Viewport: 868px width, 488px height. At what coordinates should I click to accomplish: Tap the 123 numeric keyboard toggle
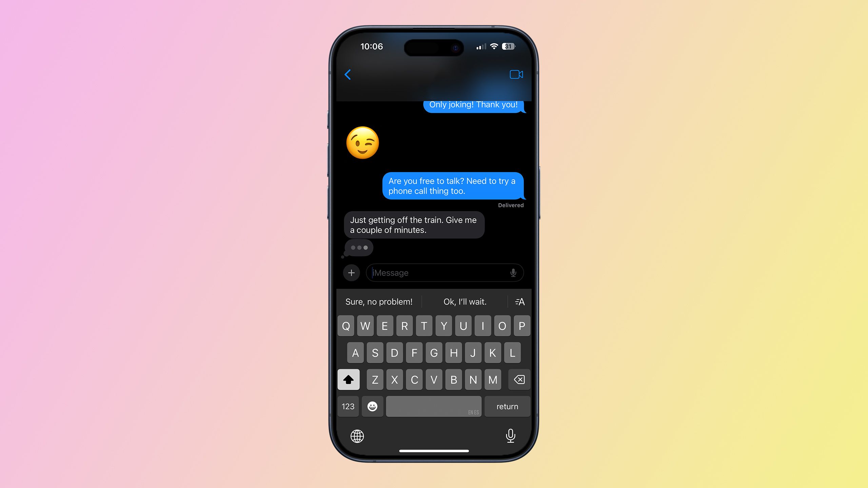pos(347,406)
